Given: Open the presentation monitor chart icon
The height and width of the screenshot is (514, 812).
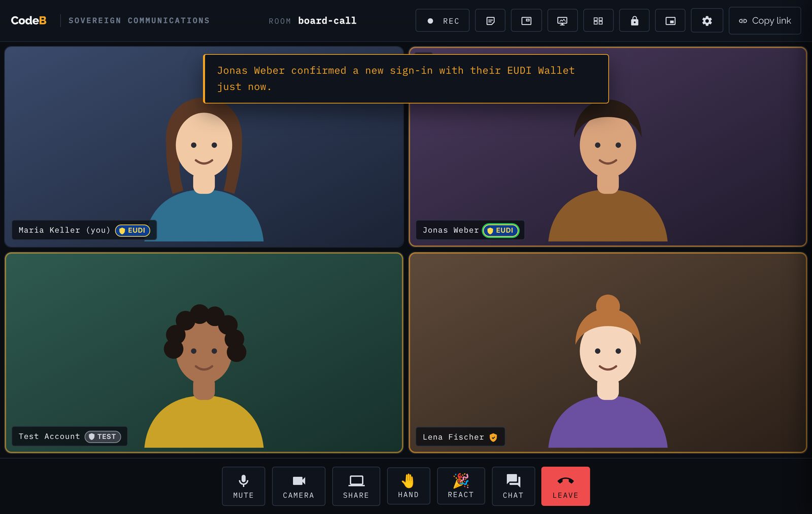Looking at the screenshot, I should coord(562,21).
